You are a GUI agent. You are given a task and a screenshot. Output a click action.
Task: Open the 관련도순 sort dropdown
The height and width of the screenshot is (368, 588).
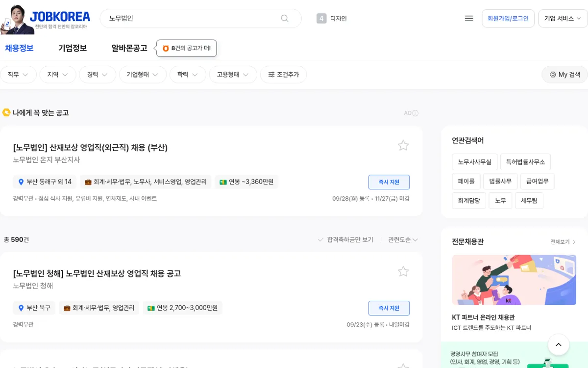tap(403, 239)
